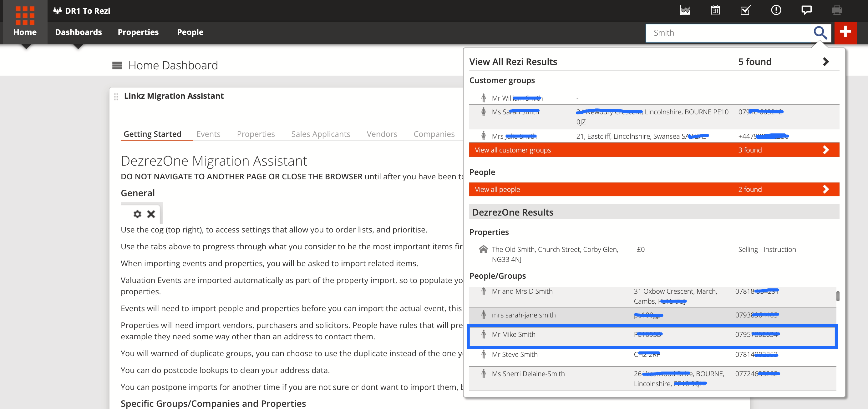868x409 pixels.
Task: Switch to the Companies tab
Action: 434,134
